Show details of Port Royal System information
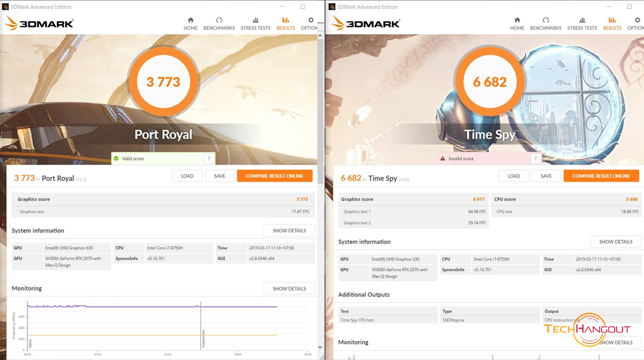 289,230
